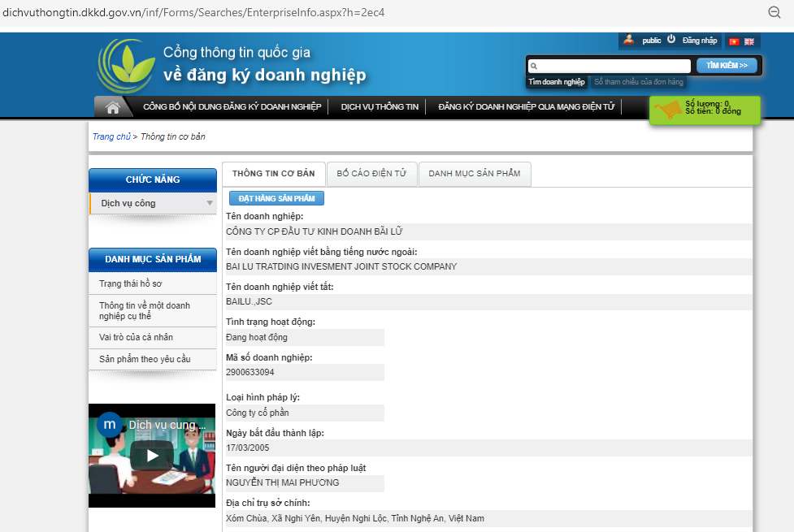Open CÔNG BỐ NỘI DUNG ĐĂNG KÝ DOANH NGHIỆP menu

232,107
